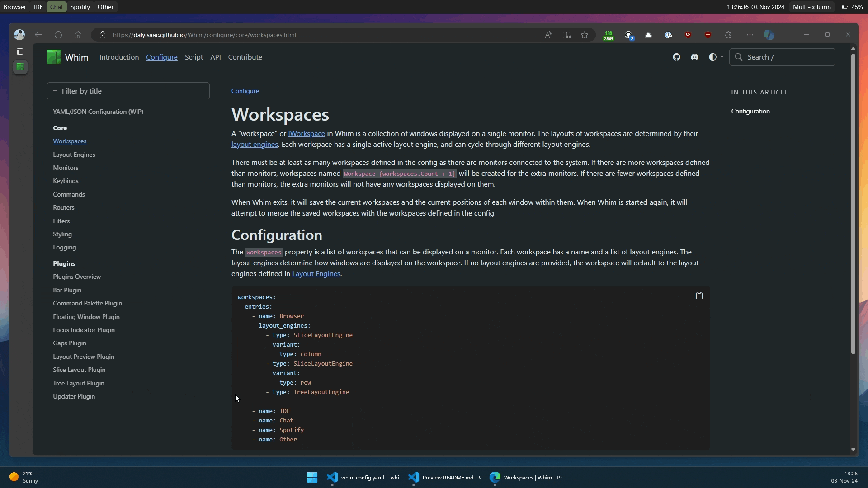The image size is (868, 488).
Task: Click the copy code snippet icon
Action: pyautogui.click(x=699, y=296)
